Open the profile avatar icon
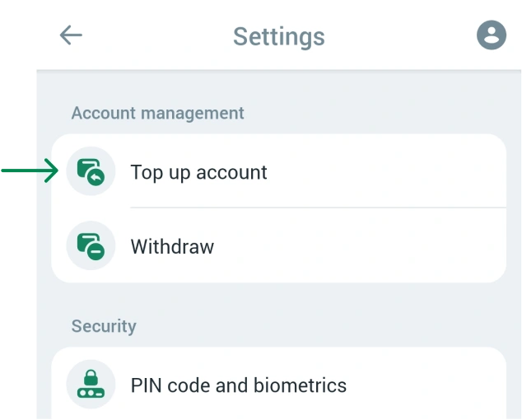 [x=492, y=35]
